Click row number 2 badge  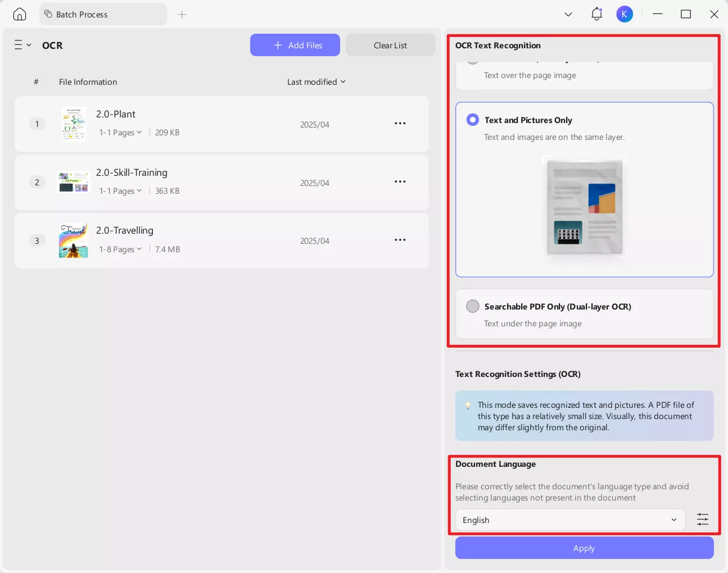point(37,182)
